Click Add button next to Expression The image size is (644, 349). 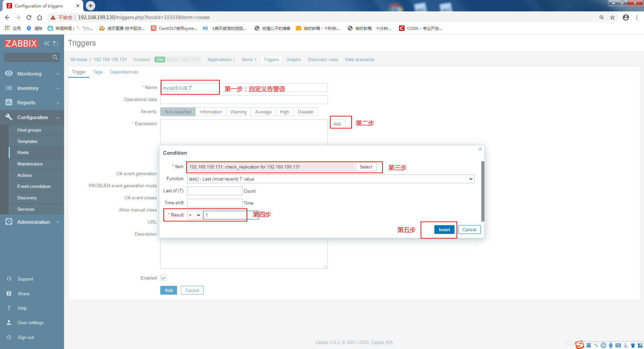coord(337,124)
